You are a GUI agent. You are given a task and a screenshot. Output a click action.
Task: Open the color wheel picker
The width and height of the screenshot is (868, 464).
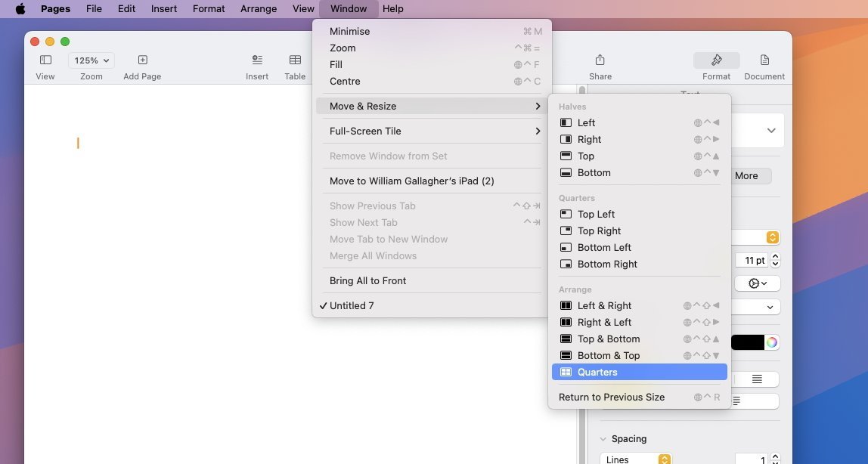[x=772, y=342]
